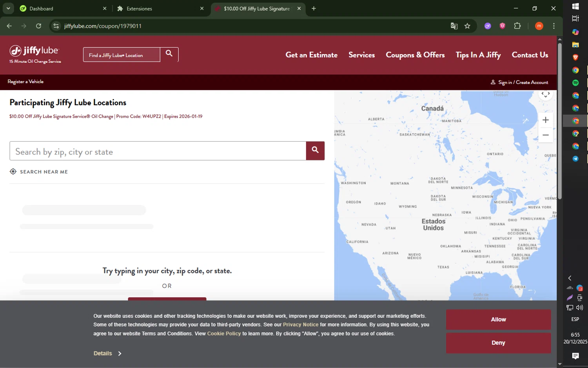Close the Extensiones tab
This screenshot has height=368, width=588.
202,8
